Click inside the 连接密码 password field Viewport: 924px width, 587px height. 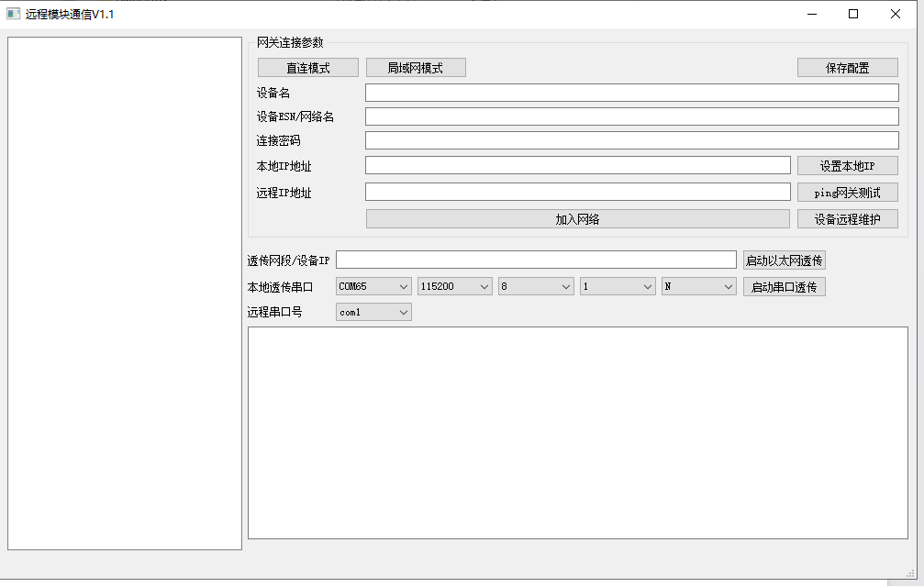tap(630, 139)
